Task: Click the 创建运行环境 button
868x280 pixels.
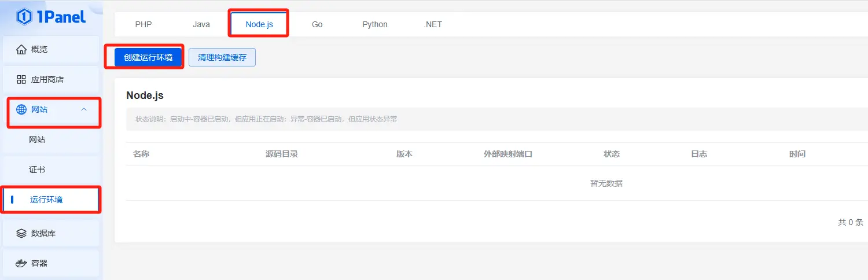Action: [x=148, y=57]
